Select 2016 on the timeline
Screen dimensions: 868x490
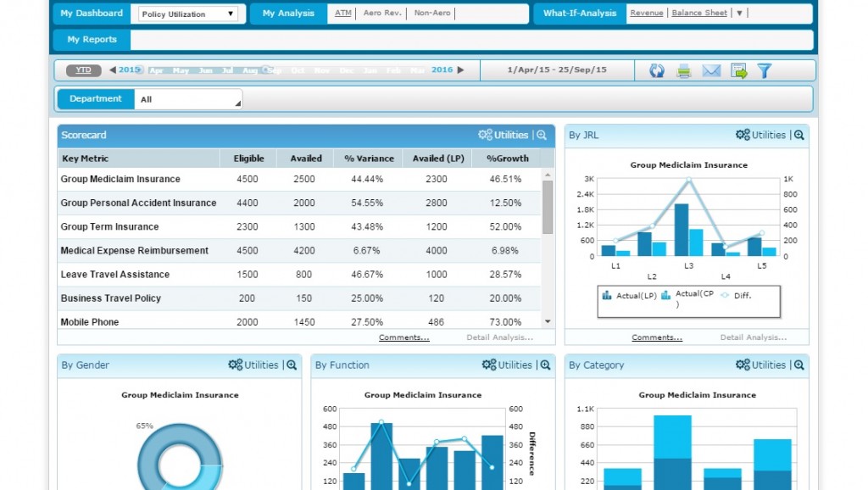point(442,70)
